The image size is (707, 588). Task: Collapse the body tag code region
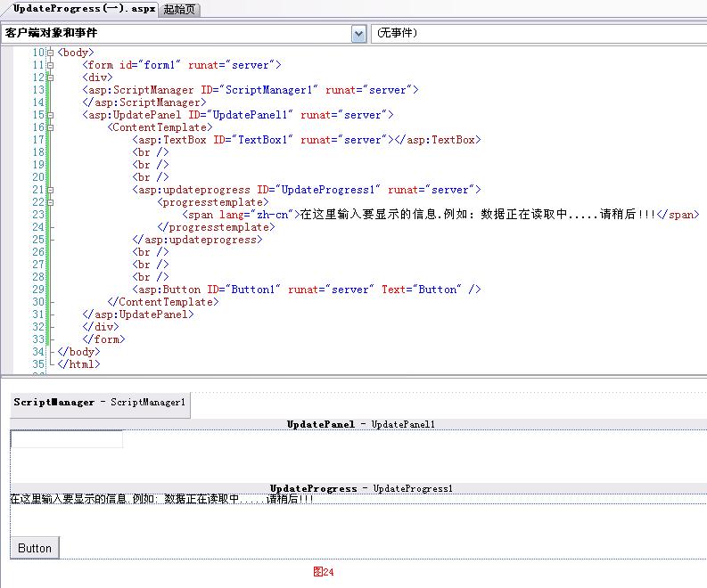(50, 53)
